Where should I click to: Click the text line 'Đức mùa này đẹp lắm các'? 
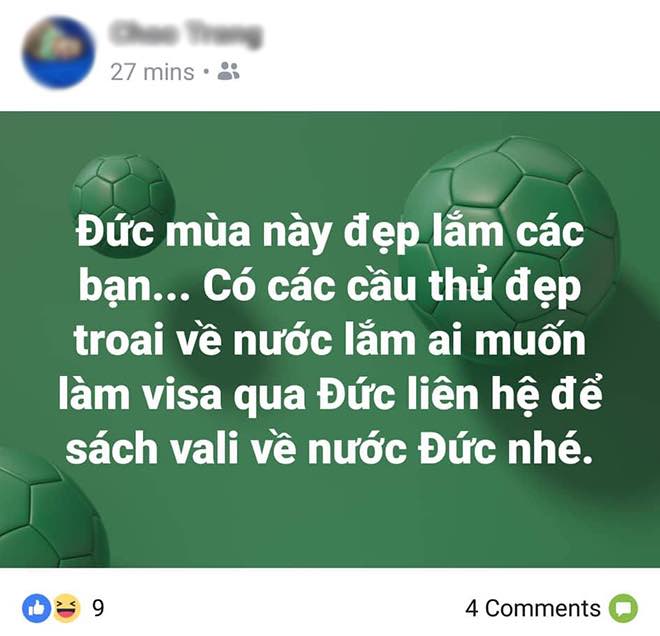click(330, 233)
